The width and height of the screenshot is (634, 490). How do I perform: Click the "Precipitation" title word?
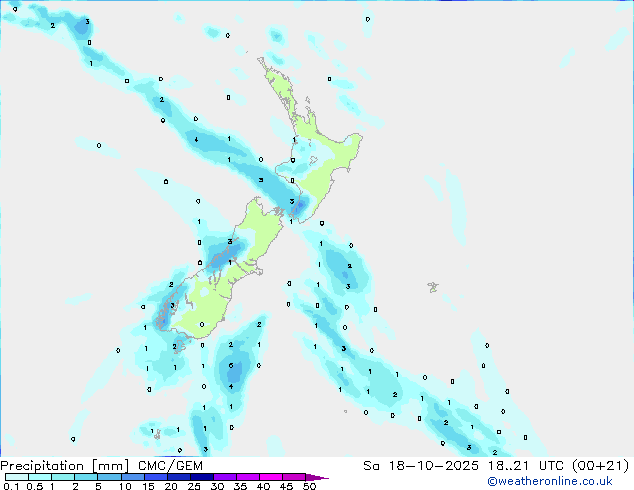pyautogui.click(x=42, y=466)
